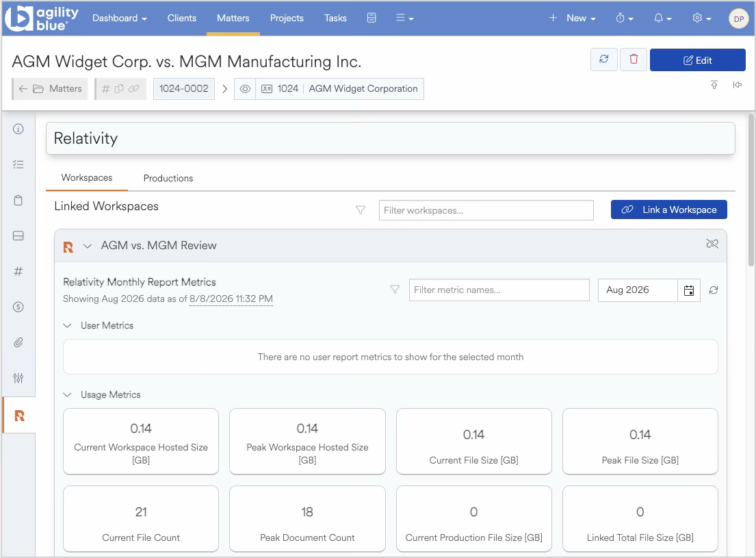This screenshot has width=756, height=558.
Task: Open the notifications bell menu
Action: pos(662,18)
